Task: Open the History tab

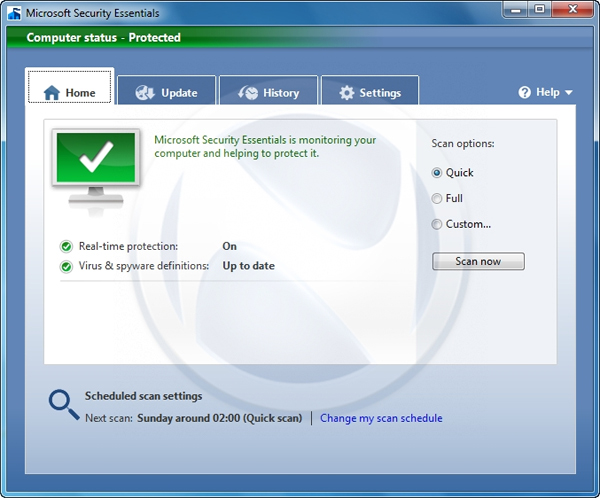Action: [268, 92]
